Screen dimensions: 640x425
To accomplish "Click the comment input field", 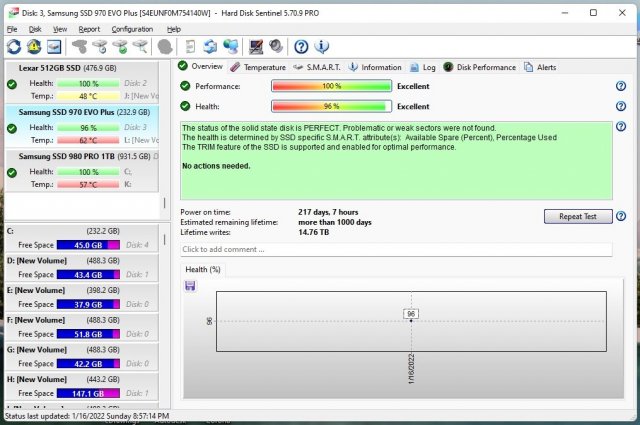I will [x=396, y=249].
